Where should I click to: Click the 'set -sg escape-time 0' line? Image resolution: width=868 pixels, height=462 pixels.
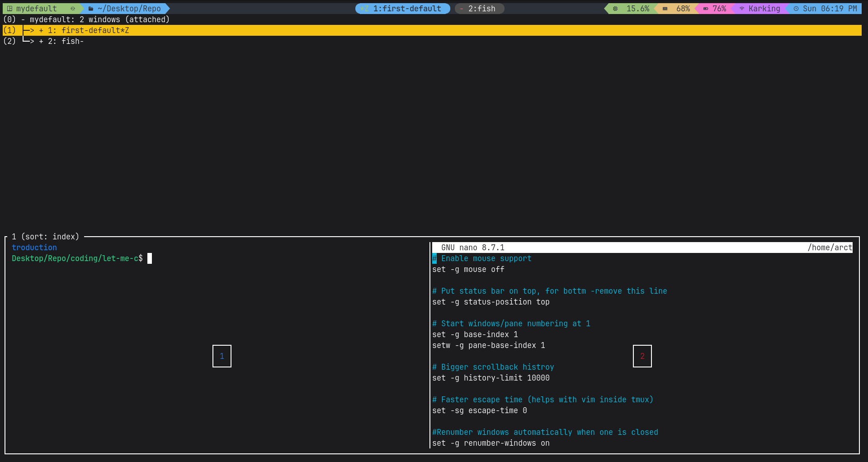[x=480, y=410]
